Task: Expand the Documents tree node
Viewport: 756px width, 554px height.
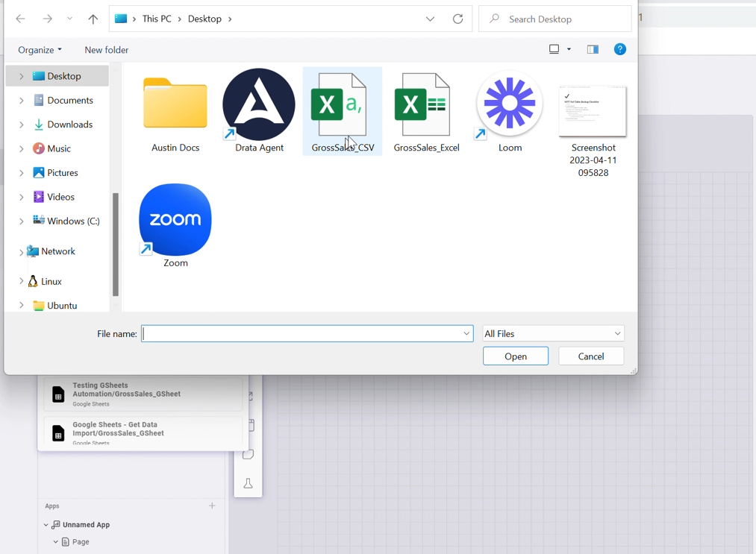Action: point(21,100)
